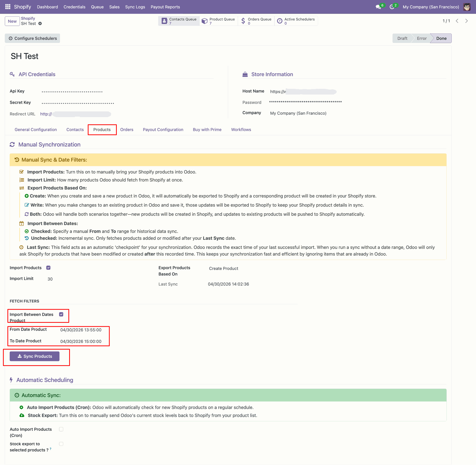Open the From Date Product picker
Screen dimensions: 476x465
click(81, 330)
